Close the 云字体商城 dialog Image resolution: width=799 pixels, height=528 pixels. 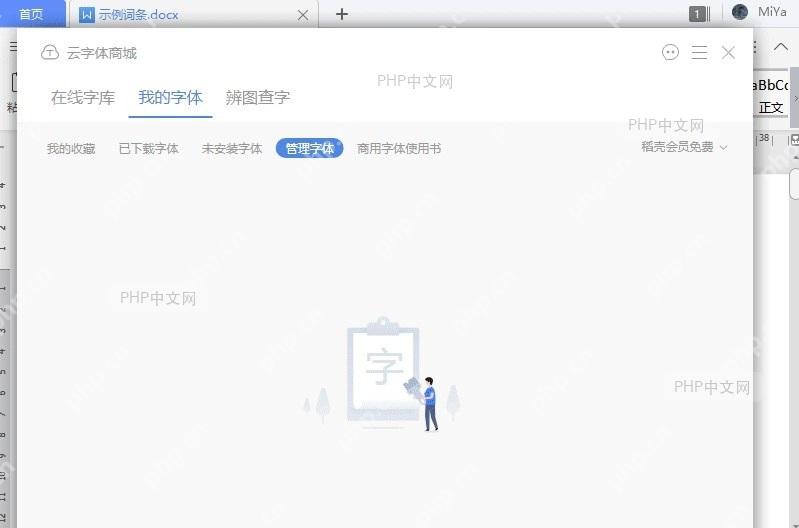point(728,52)
